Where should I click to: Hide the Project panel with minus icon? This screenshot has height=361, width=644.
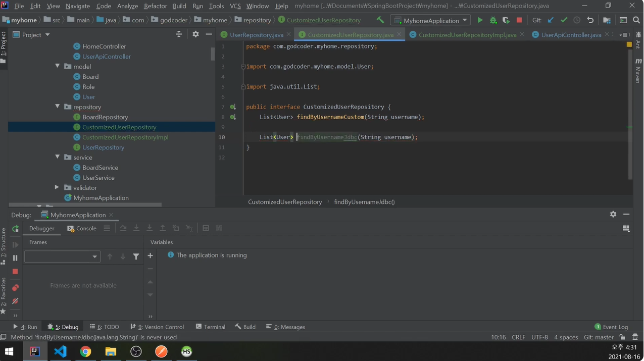(209, 34)
